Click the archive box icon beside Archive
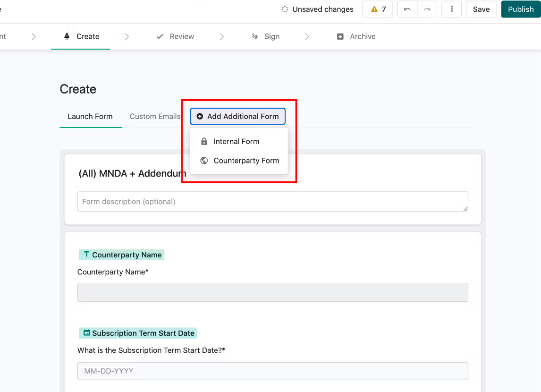Image resolution: width=541 pixels, height=392 pixels. [340, 36]
